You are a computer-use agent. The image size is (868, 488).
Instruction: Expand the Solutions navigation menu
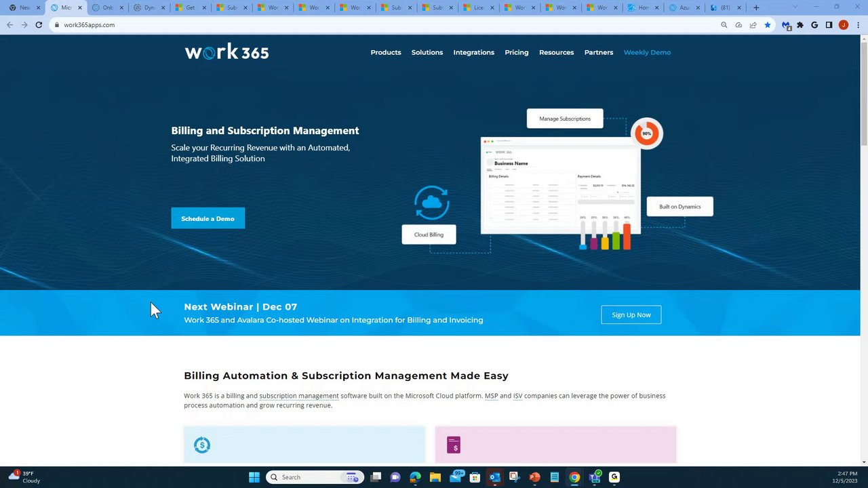point(427,52)
